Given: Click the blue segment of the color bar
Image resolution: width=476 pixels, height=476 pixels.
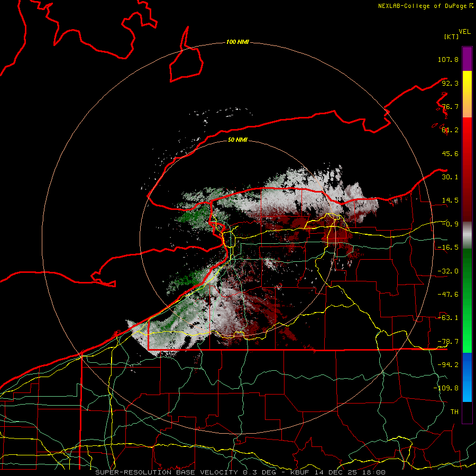Looking at the screenshot, I should click(x=467, y=377).
